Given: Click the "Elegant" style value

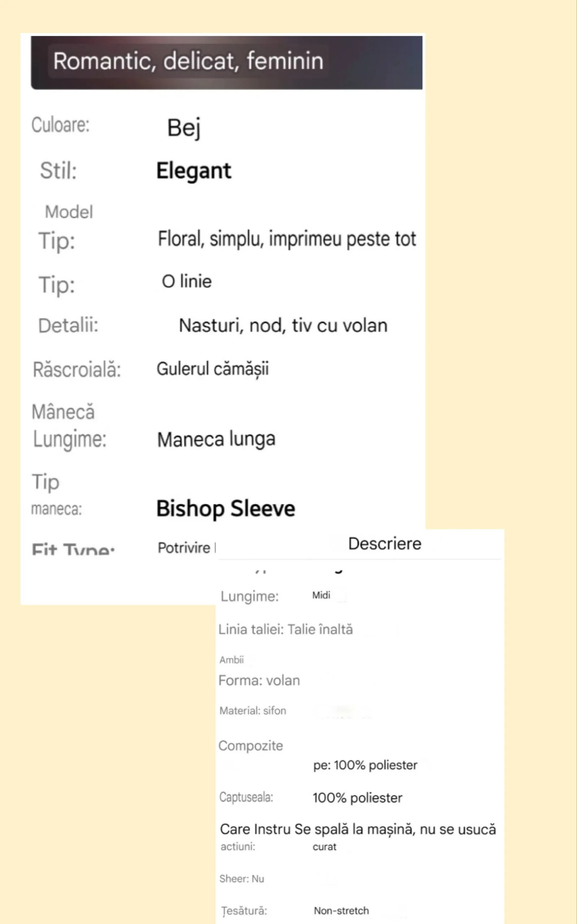Looking at the screenshot, I should point(194,171).
